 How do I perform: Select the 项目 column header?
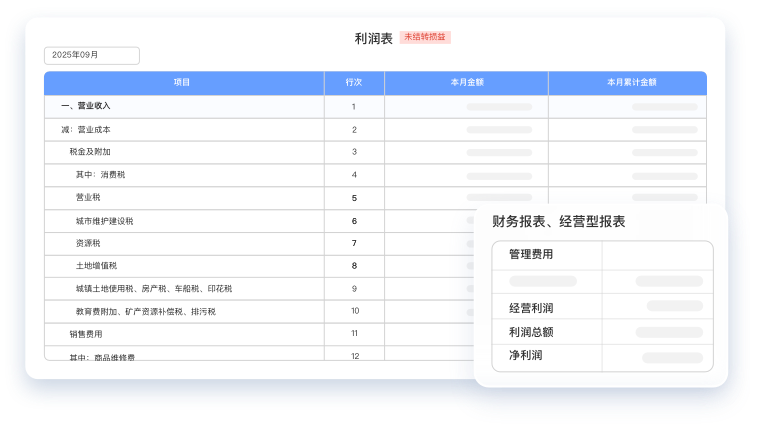click(182, 83)
